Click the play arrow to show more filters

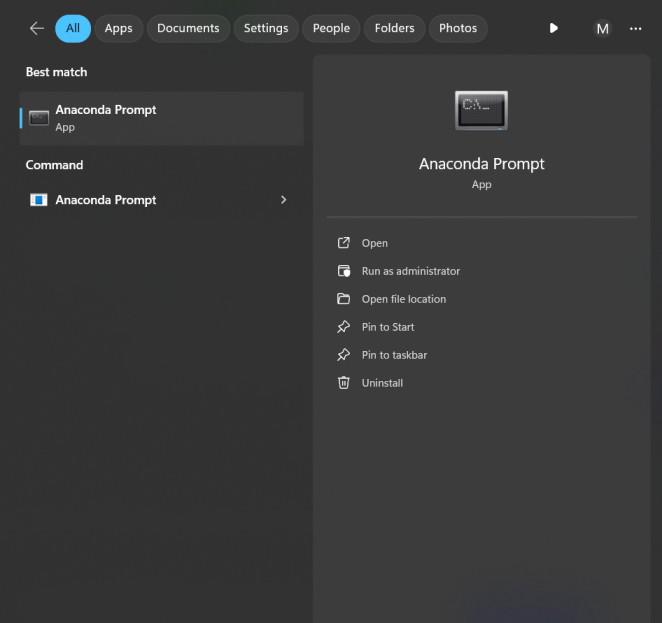point(553,28)
